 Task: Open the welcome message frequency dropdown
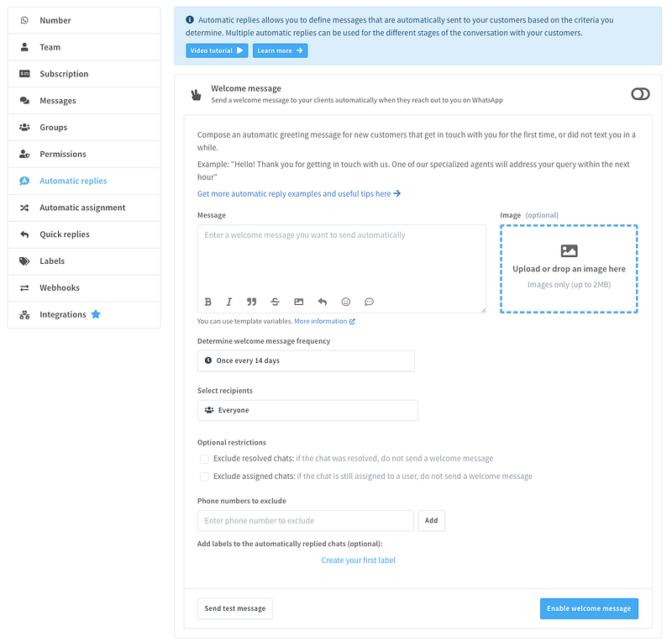coord(306,360)
